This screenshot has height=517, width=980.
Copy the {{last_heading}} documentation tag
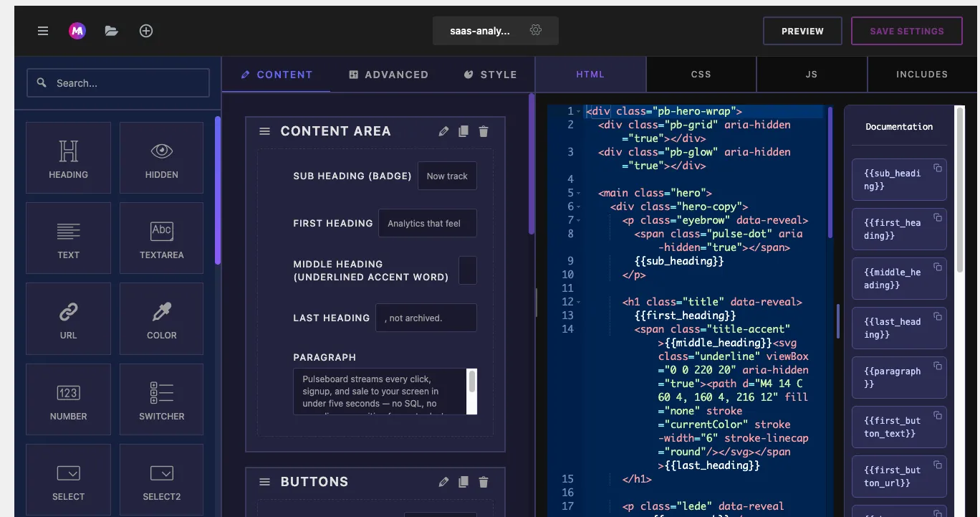[x=938, y=316]
